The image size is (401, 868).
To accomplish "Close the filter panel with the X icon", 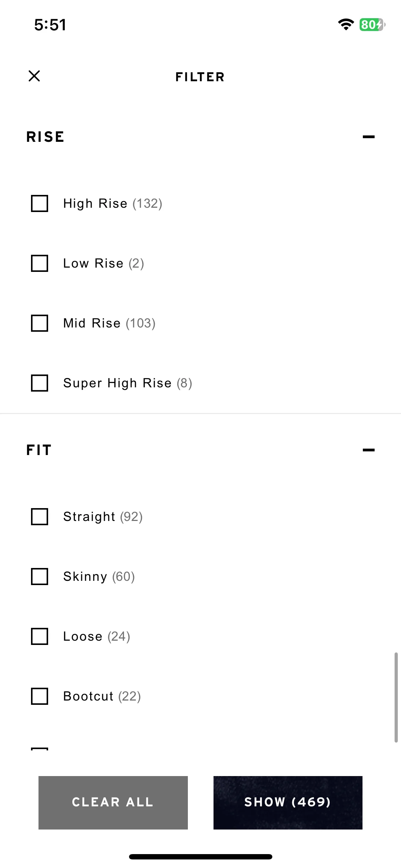I will point(34,76).
